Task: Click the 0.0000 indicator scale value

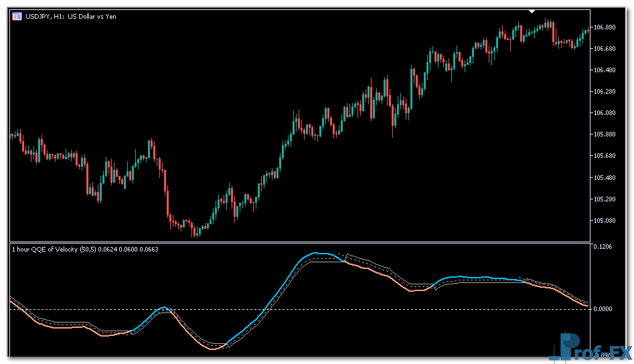Action: (603, 309)
